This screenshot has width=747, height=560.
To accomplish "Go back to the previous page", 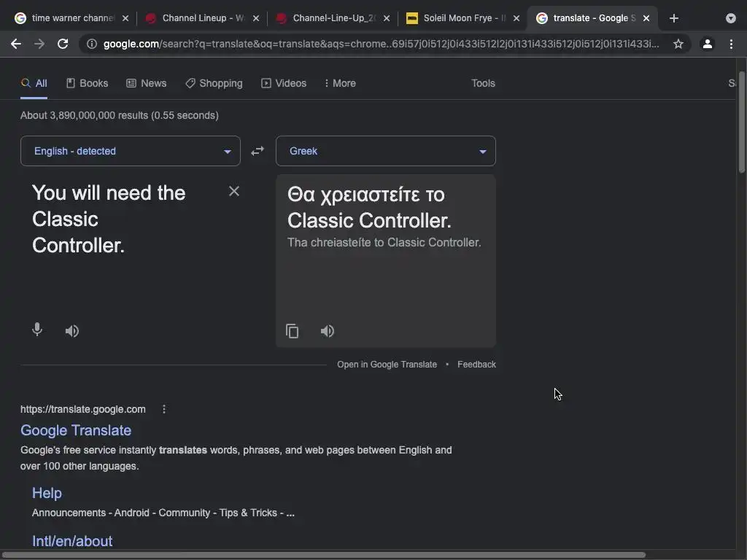I will (16, 44).
